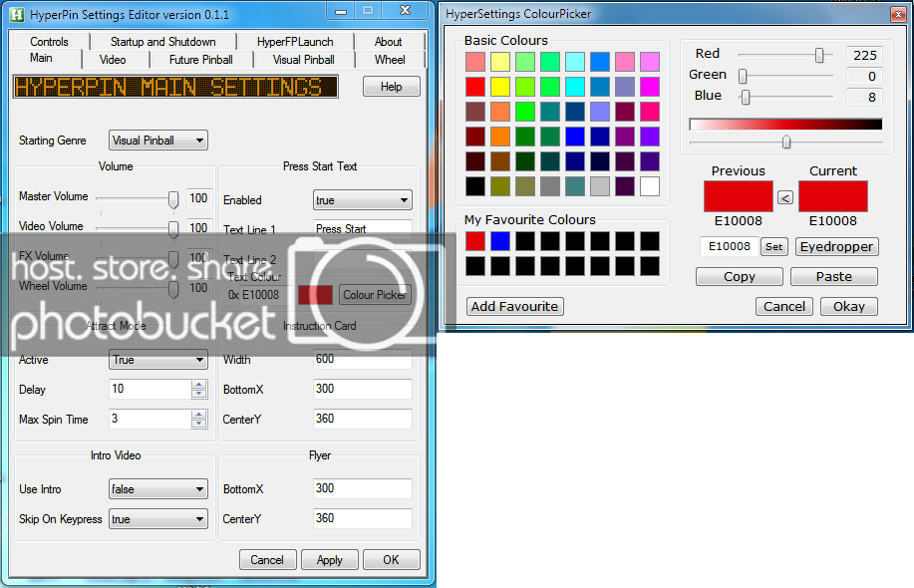This screenshot has width=914, height=588.
Task: Click the Video Volume slider handle
Action: tap(173, 229)
